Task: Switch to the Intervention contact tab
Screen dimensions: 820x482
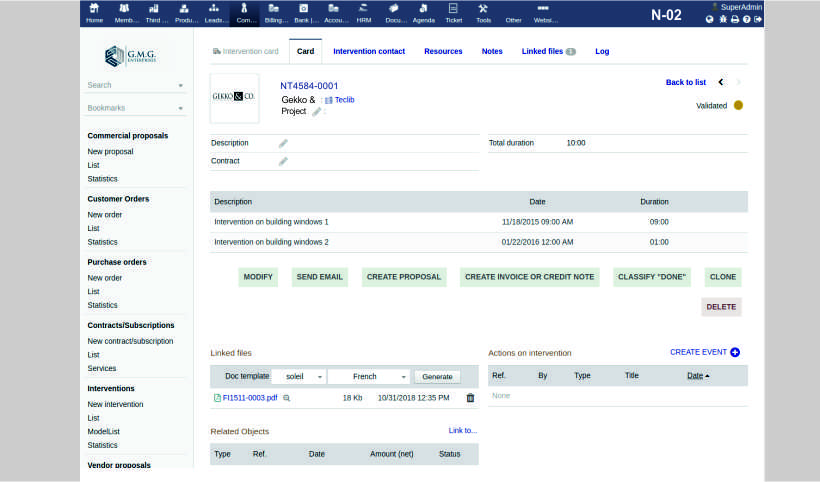Action: click(x=369, y=51)
